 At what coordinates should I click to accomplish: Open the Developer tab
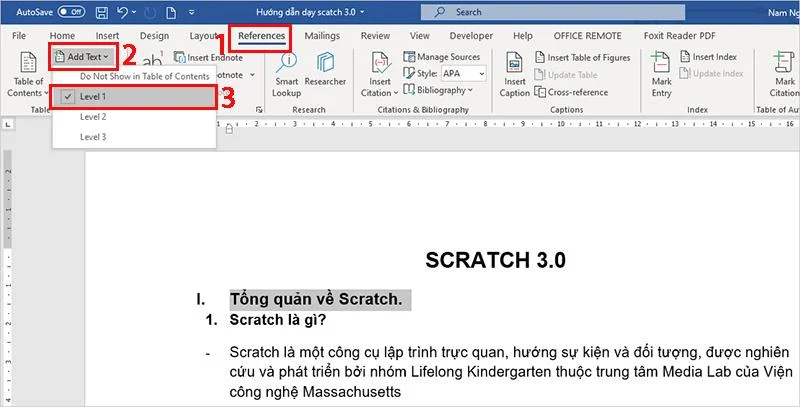click(x=471, y=36)
